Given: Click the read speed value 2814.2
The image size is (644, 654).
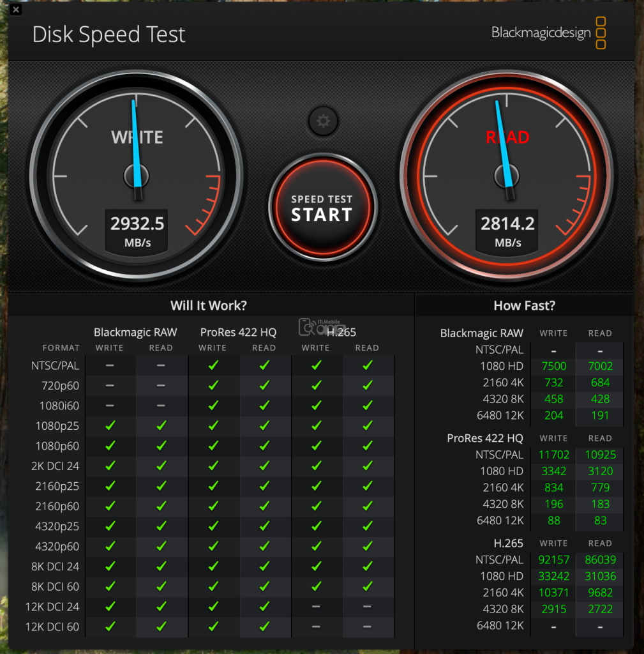Looking at the screenshot, I should [x=507, y=224].
